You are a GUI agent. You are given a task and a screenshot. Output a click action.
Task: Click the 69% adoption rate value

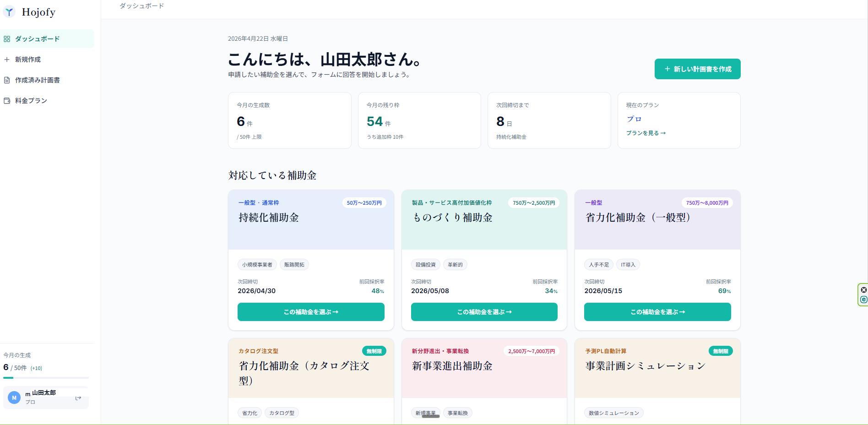pyautogui.click(x=725, y=291)
